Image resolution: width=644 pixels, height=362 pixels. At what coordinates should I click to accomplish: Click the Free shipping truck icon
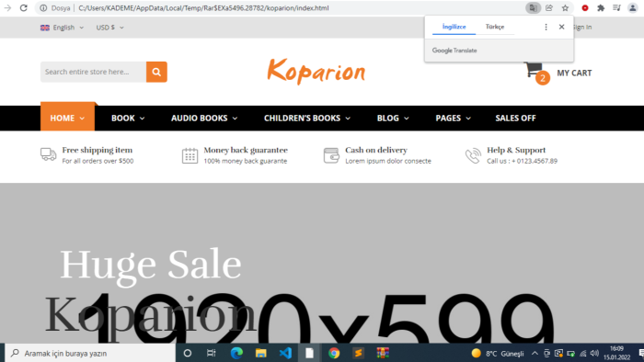click(49, 154)
